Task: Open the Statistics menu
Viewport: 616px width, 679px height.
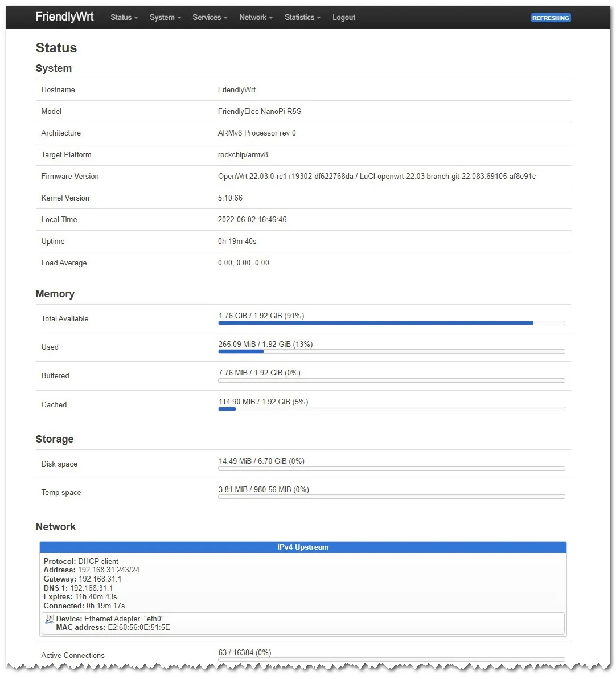Action: (x=302, y=18)
